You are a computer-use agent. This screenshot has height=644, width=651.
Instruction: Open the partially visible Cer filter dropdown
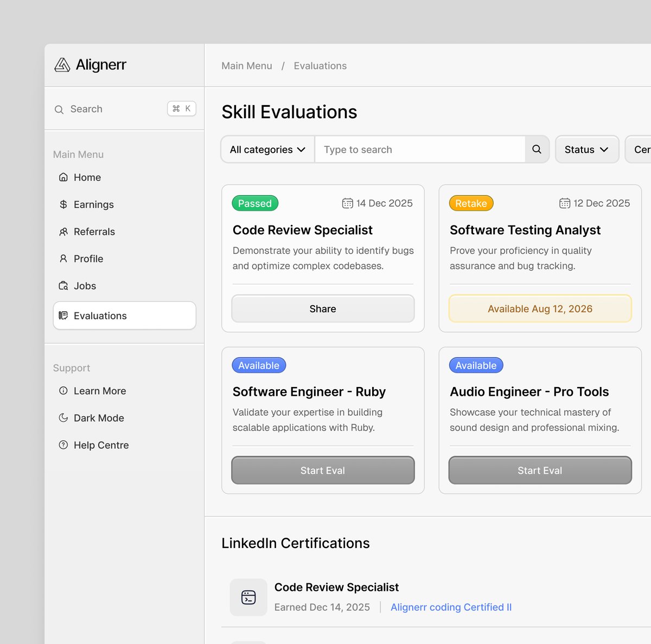639,149
